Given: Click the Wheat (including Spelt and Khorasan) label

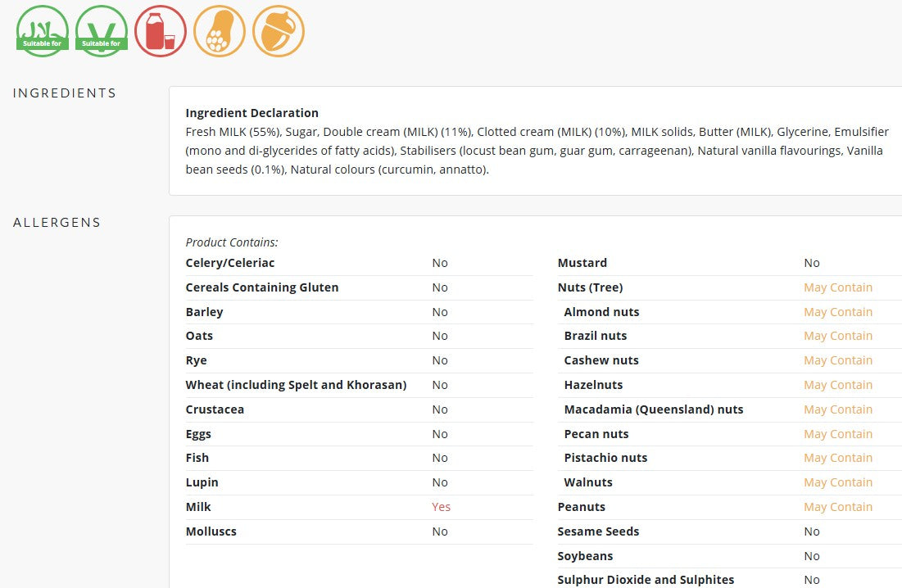Looking at the screenshot, I should click(x=296, y=385).
